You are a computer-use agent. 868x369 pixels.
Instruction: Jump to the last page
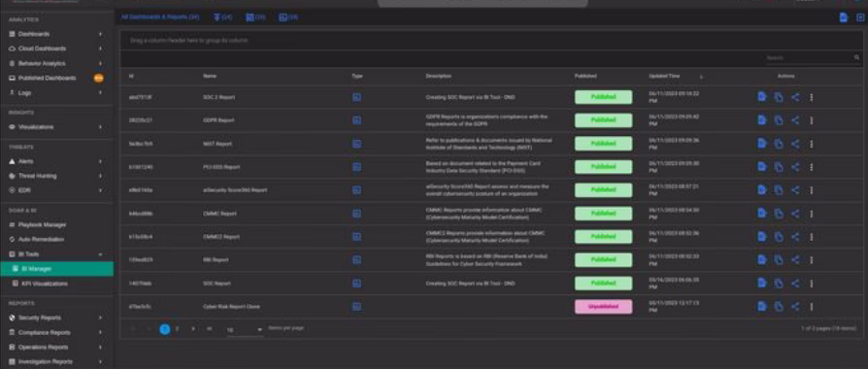[x=210, y=329]
